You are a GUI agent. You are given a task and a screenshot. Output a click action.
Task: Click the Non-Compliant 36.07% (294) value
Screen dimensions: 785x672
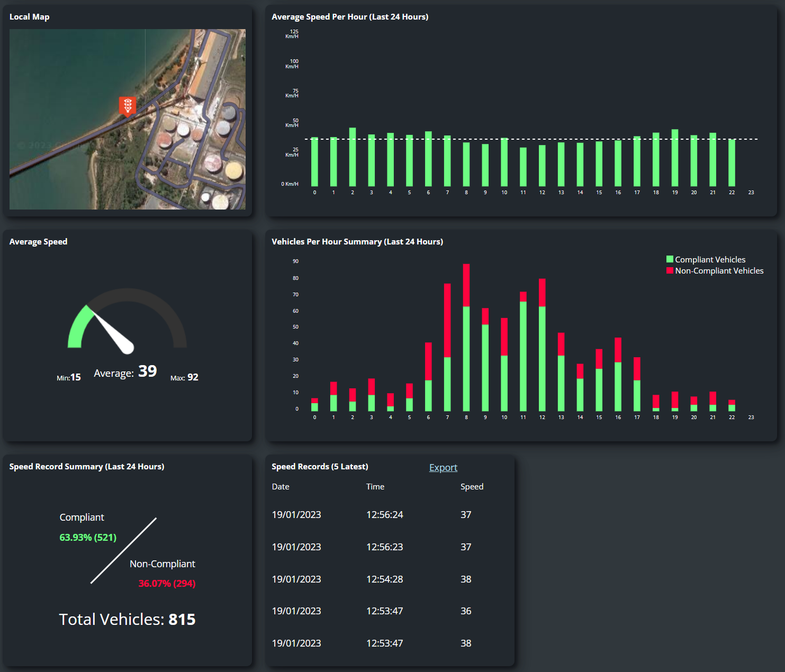(167, 584)
